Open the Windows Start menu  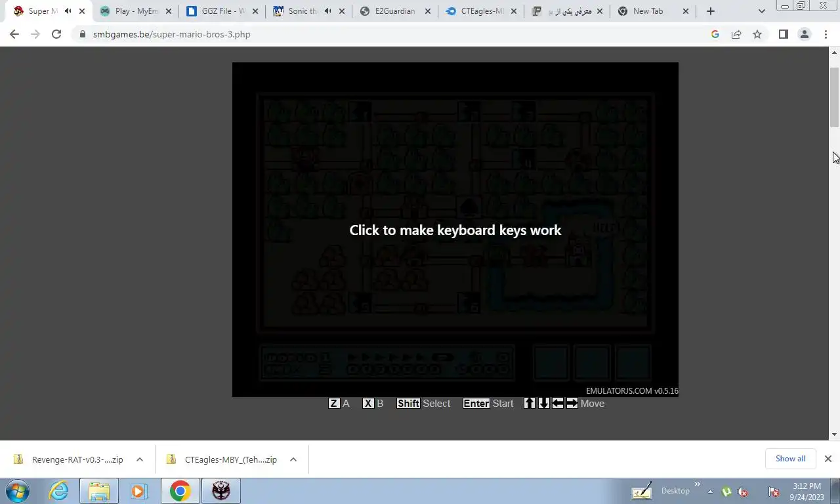tap(18, 491)
